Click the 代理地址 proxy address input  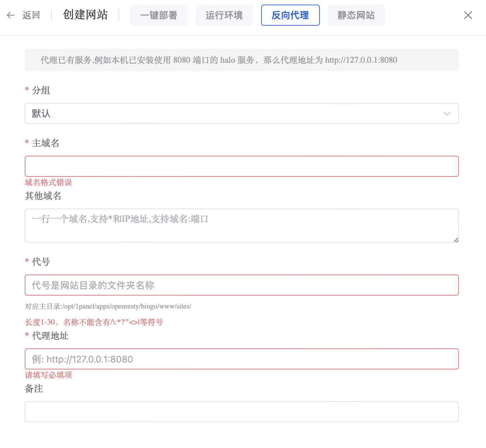241,359
